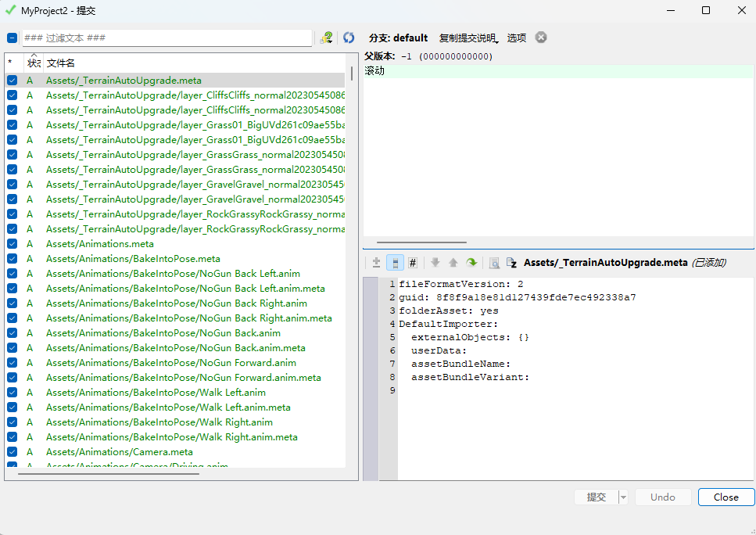Uncheck Assets/_TerrainAutoUpgrade.meta checkbox

tap(12, 81)
